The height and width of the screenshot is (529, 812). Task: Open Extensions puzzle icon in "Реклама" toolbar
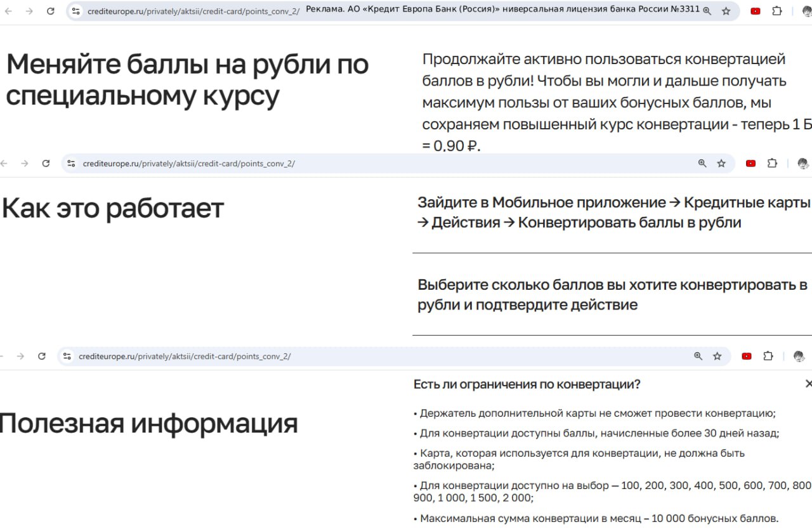tap(777, 11)
